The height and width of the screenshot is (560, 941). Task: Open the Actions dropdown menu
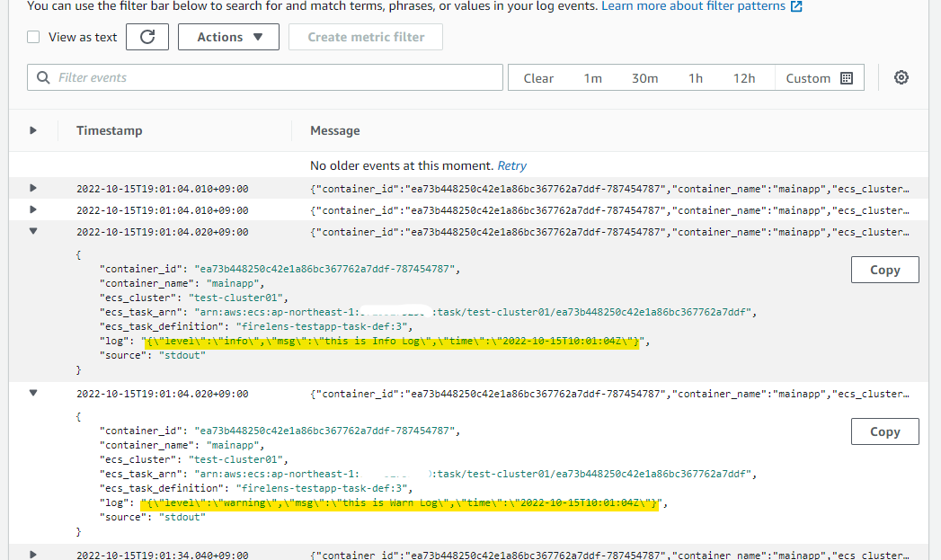click(228, 37)
